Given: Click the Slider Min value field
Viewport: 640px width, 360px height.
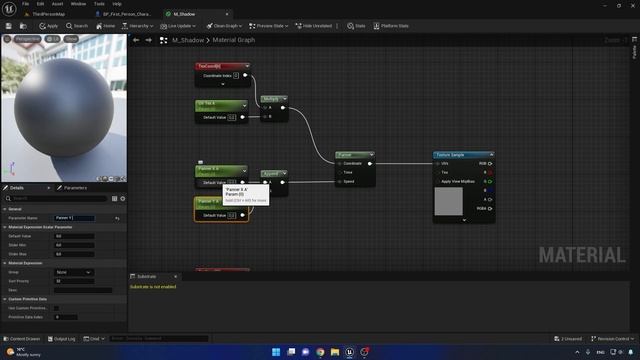Looking at the screenshot, I should click(x=74, y=245).
